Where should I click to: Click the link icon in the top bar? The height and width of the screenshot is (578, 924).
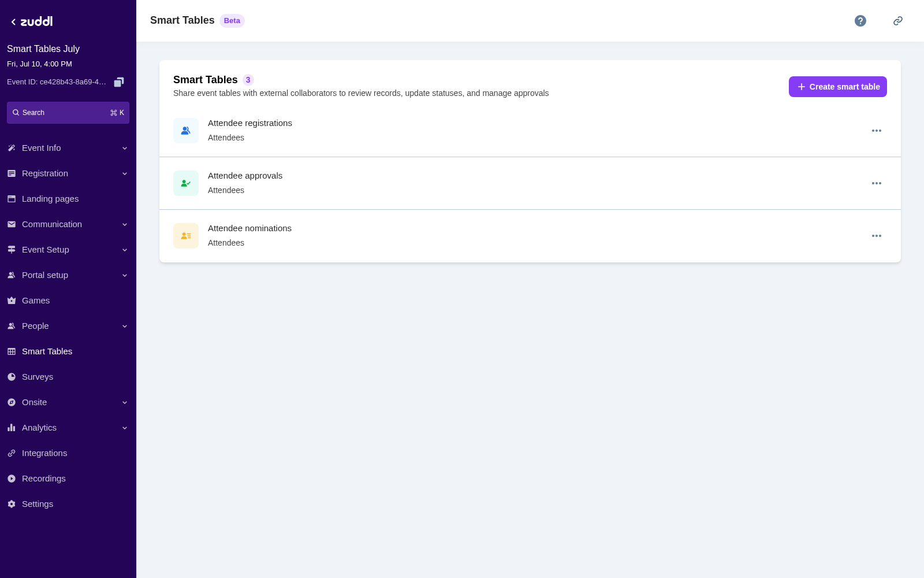click(898, 21)
